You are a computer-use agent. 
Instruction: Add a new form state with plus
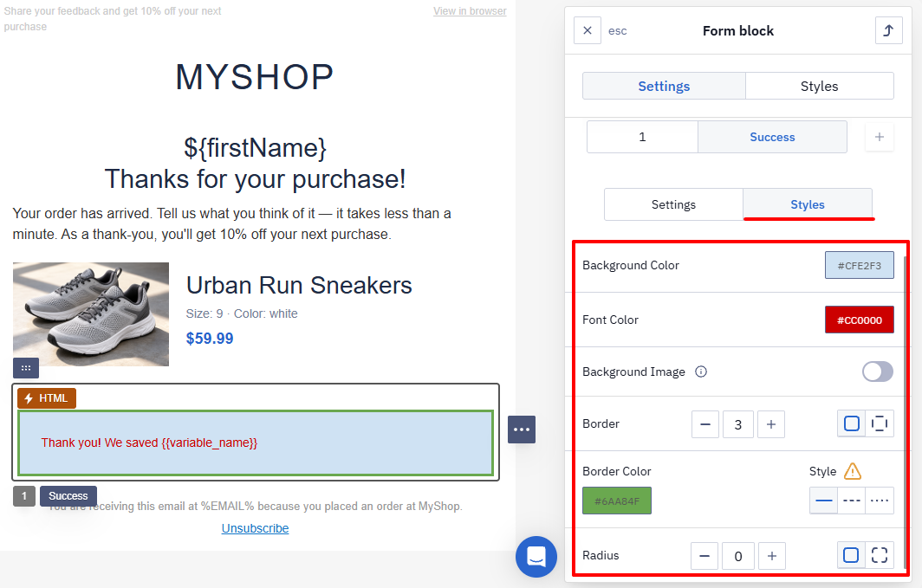pos(879,137)
